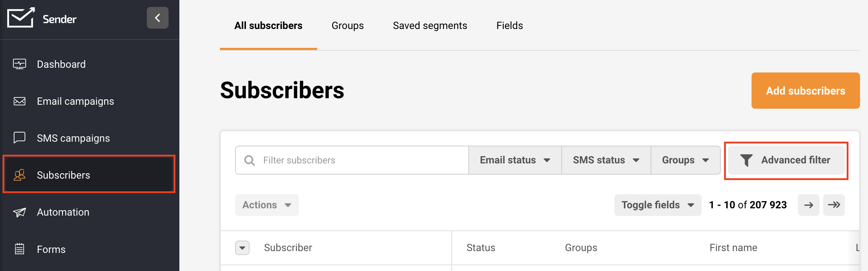
Task: Expand the Email status dropdown
Action: point(515,160)
